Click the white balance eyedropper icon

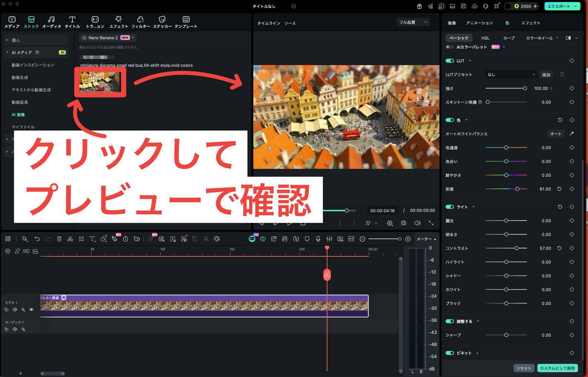click(571, 134)
